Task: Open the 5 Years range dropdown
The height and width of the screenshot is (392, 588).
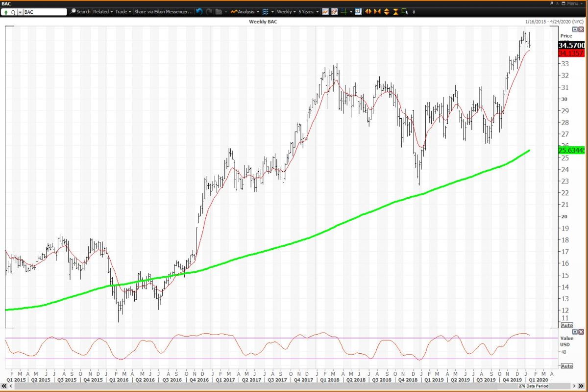Action: tap(308, 11)
